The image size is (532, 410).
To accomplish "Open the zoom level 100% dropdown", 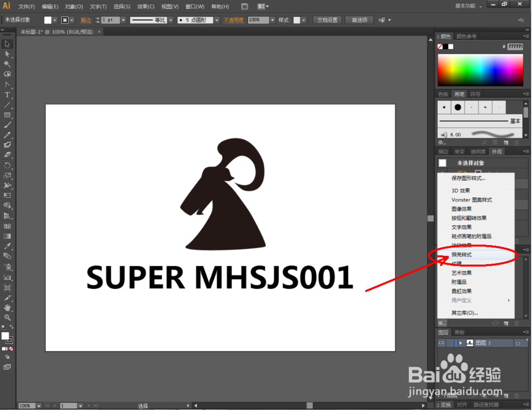I will [x=39, y=406].
